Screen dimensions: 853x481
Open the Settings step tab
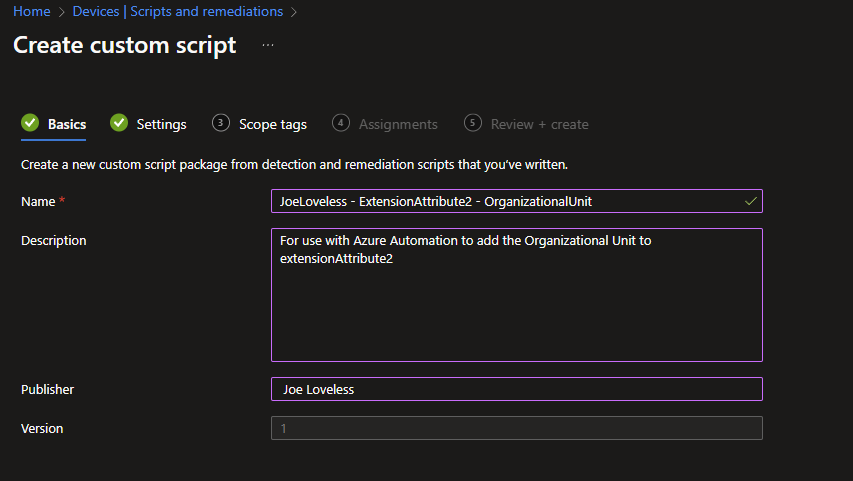[161, 124]
